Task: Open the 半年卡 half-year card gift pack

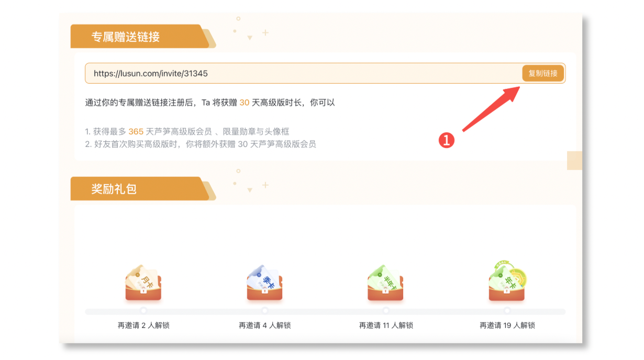Action: [386, 282]
